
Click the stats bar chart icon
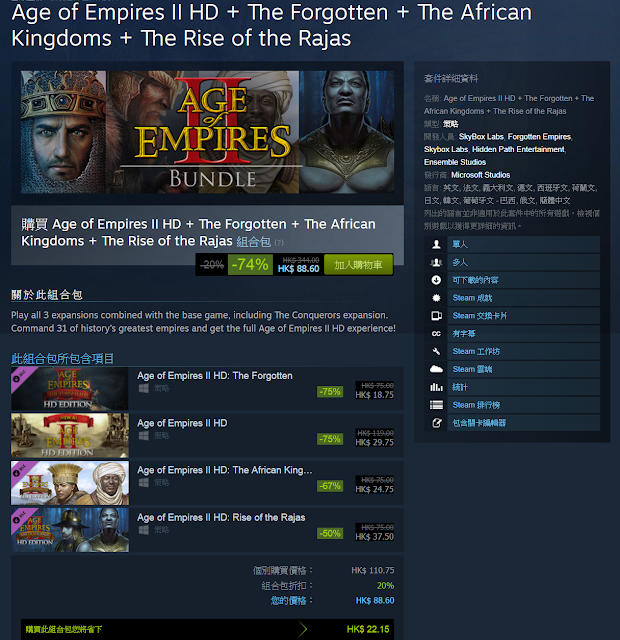[436, 387]
